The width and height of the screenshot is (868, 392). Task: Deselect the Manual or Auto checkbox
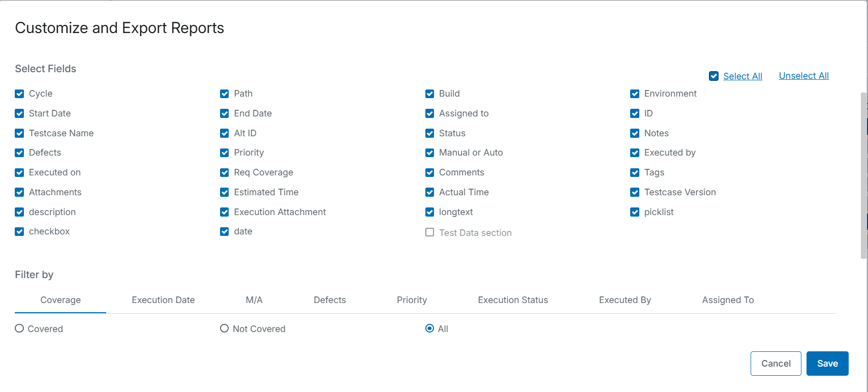429,153
